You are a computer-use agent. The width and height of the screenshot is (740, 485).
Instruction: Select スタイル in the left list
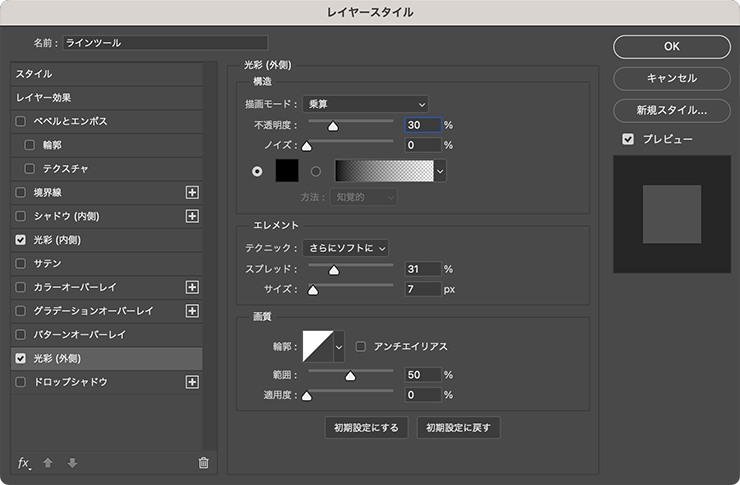(107, 74)
